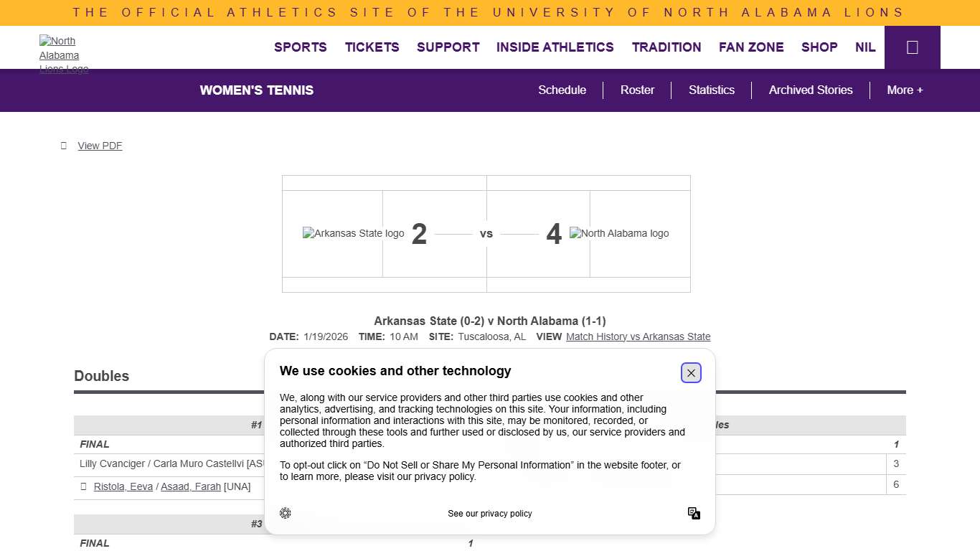Screen dimensions: 980x551
Task: Click the document icon beside View PDF
Action: click(x=64, y=146)
